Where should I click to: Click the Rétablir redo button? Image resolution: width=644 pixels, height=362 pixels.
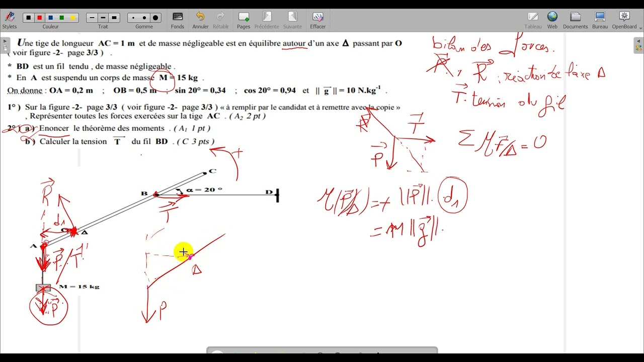220,20
